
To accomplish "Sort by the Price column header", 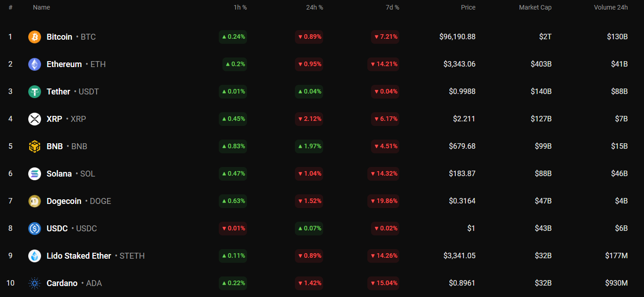I will 468,7.
